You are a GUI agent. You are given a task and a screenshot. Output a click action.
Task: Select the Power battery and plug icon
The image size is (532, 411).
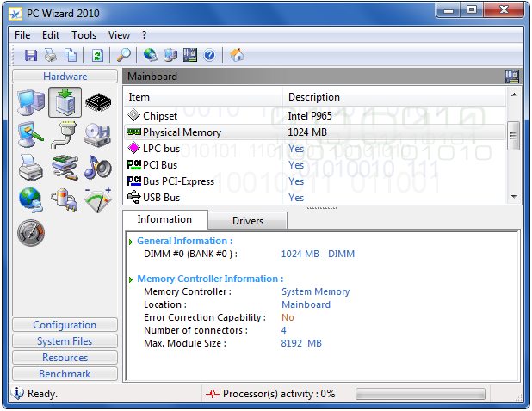tap(65, 199)
